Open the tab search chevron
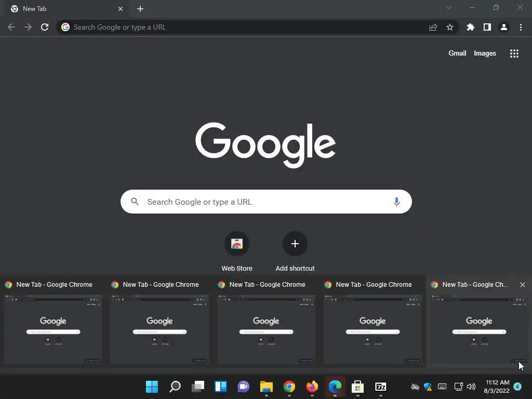This screenshot has width=532, height=399. [448, 7]
